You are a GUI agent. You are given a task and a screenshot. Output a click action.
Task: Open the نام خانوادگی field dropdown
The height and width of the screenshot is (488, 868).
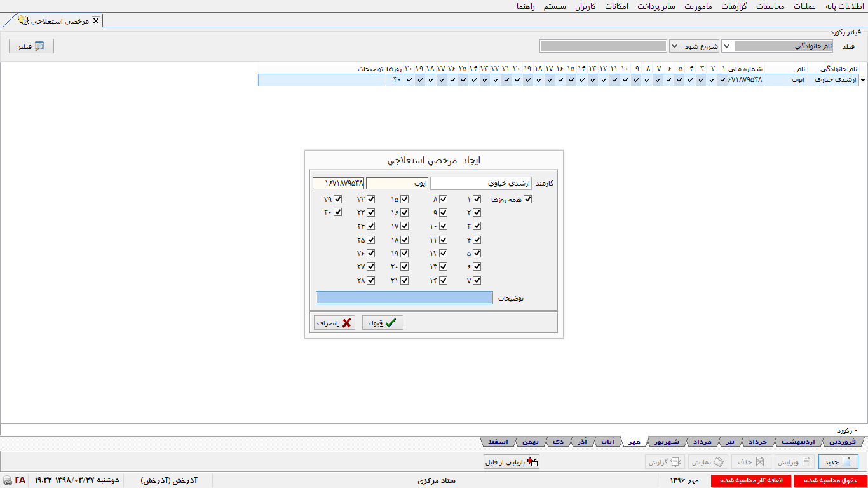point(728,46)
